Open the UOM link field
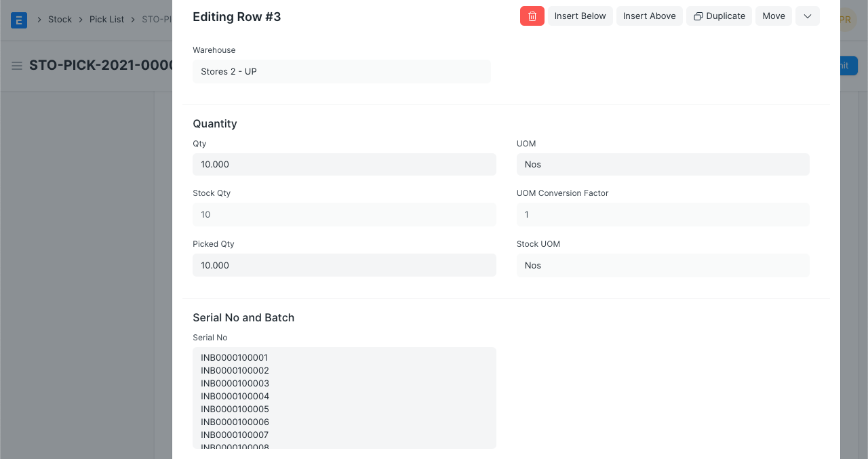 [x=663, y=165]
